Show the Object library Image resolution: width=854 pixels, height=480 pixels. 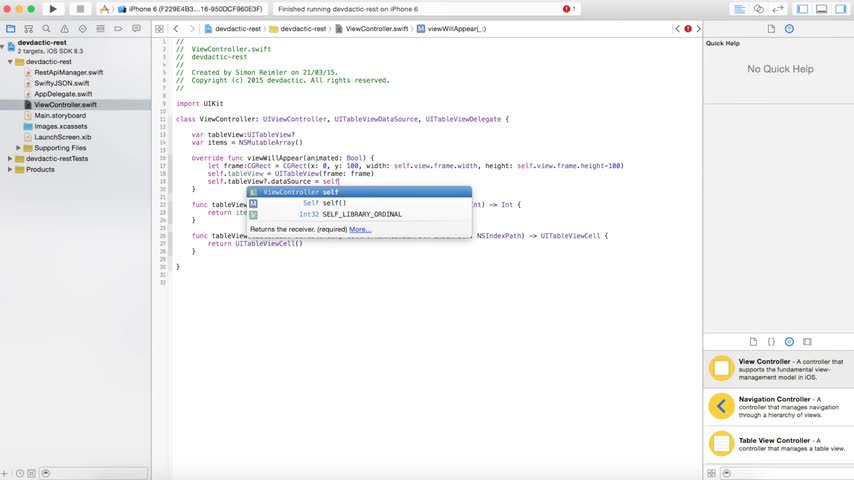[789, 342]
